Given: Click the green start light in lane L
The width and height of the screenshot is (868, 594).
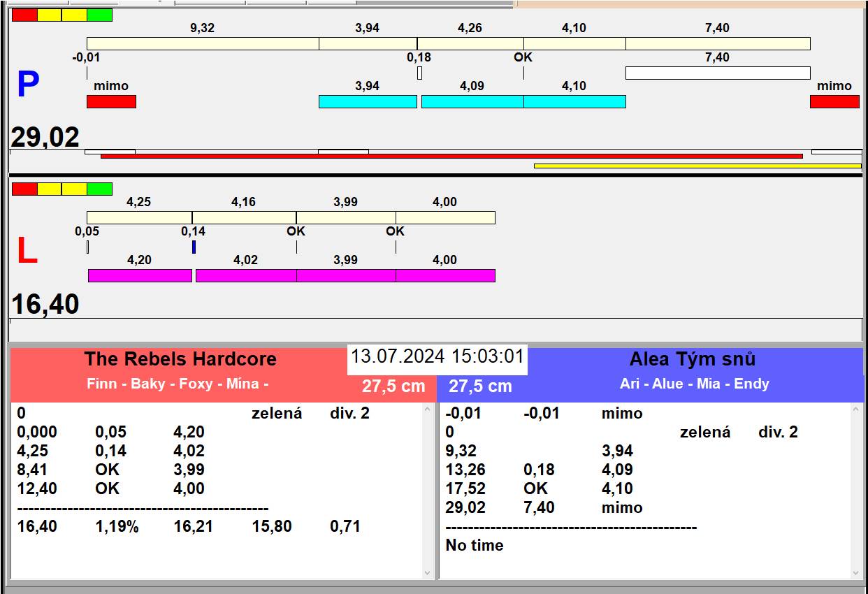Looking at the screenshot, I should click(x=99, y=189).
